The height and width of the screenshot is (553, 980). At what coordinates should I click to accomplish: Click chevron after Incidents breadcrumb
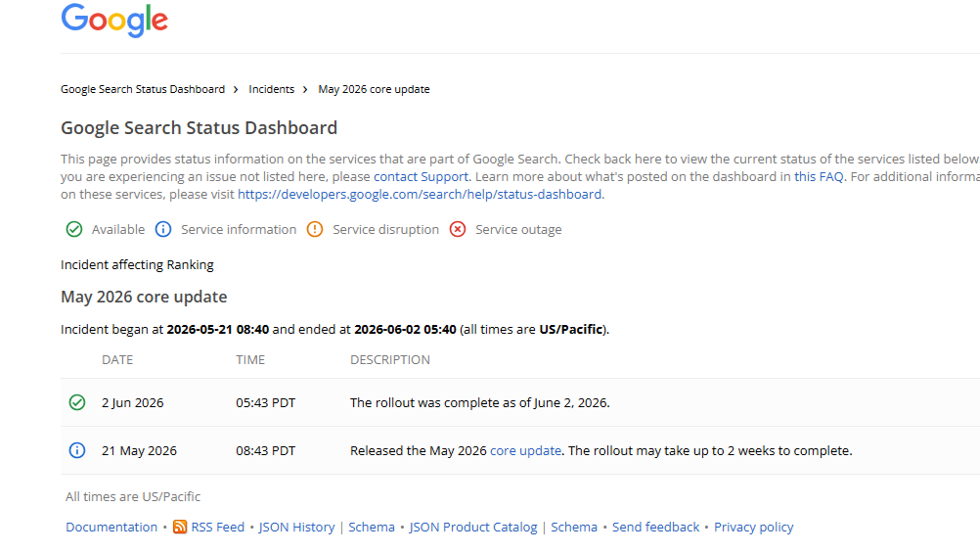point(305,89)
